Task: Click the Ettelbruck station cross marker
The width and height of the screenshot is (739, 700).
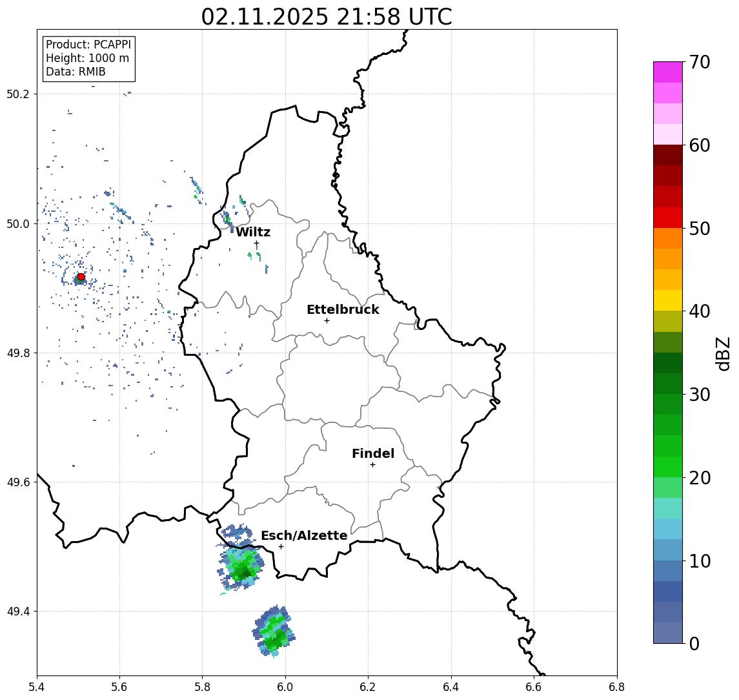Action: coord(327,321)
